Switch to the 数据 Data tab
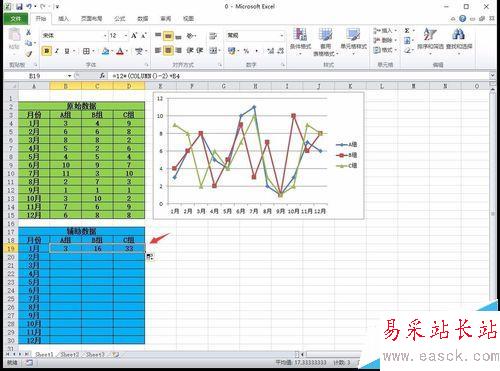Image resolution: width=500 pixels, height=371 pixels. (x=143, y=19)
